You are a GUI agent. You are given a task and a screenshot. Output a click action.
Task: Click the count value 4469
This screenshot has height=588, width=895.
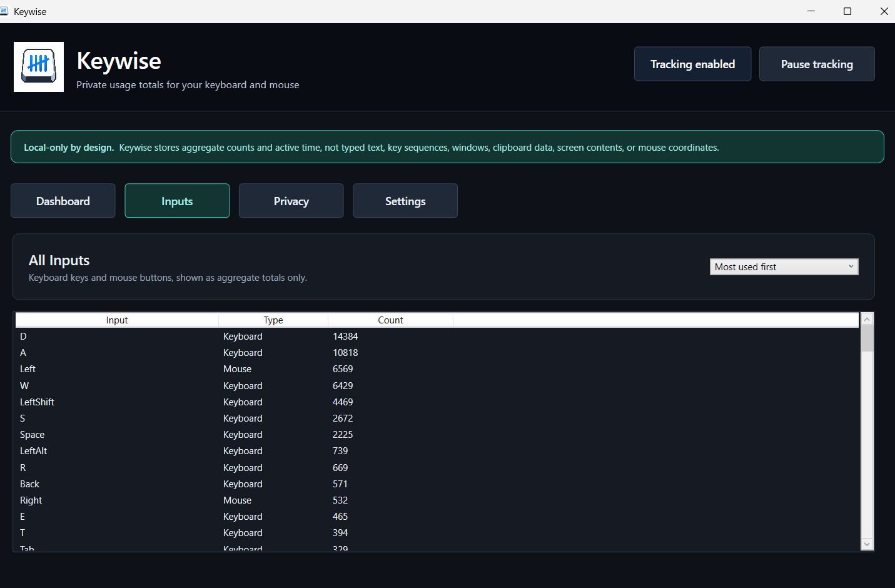coord(343,402)
